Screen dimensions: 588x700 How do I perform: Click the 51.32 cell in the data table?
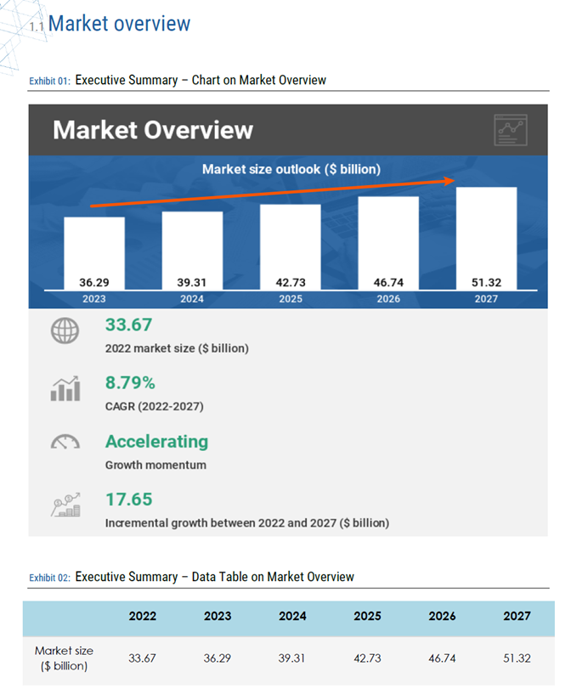pos(517,658)
